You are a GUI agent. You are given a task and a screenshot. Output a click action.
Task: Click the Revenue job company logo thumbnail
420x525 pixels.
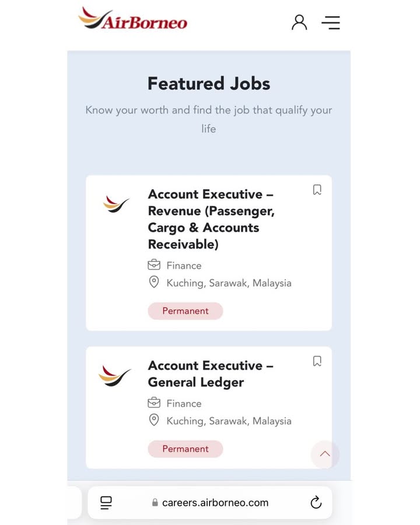(116, 204)
